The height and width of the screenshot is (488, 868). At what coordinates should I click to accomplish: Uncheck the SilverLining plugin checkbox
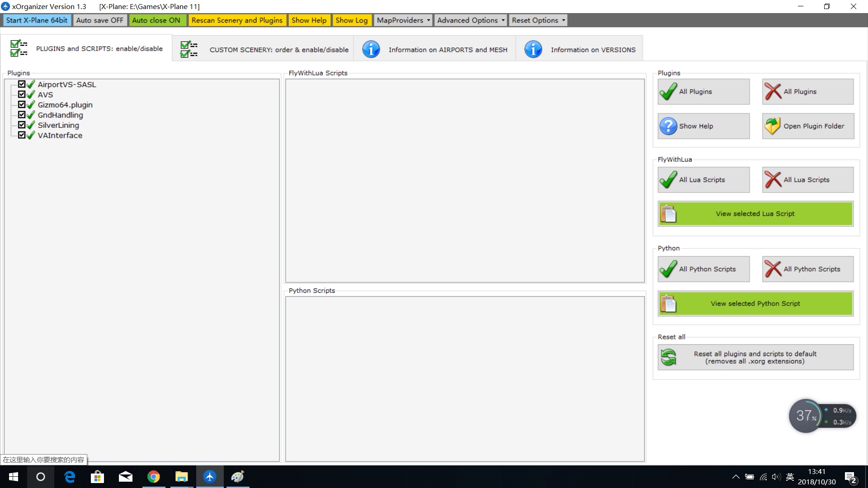point(22,125)
